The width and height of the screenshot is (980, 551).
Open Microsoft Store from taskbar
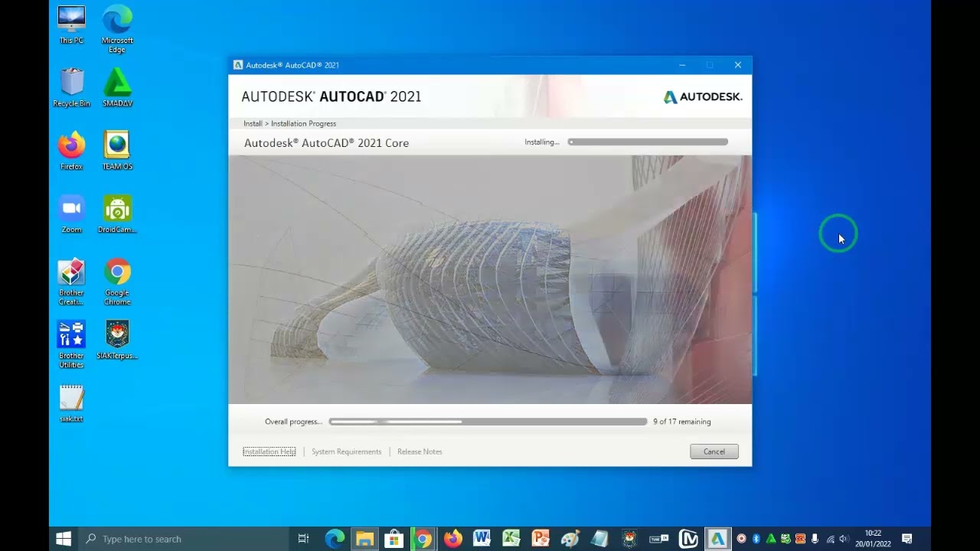click(394, 539)
